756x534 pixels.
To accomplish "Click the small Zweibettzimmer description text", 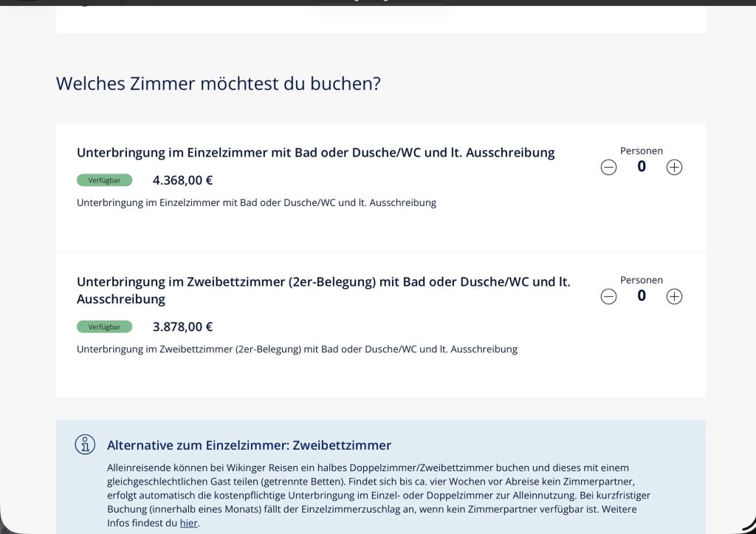I will tap(297, 349).
